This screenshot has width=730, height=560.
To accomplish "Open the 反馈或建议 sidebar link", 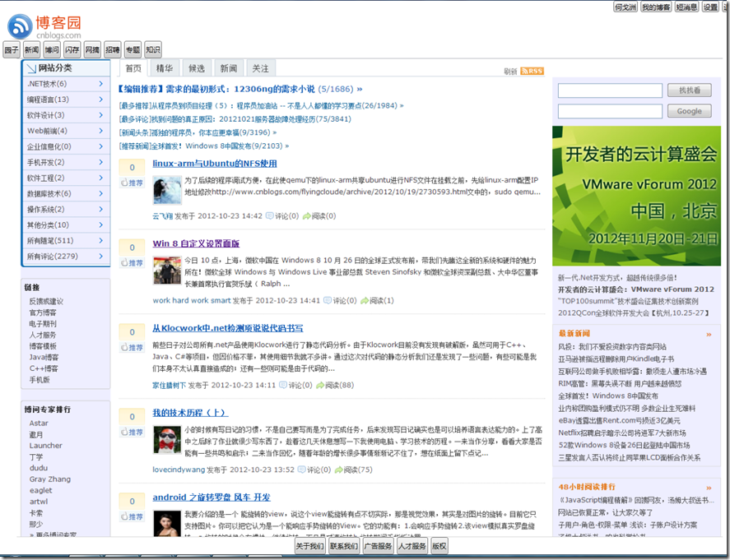I will coord(46,302).
